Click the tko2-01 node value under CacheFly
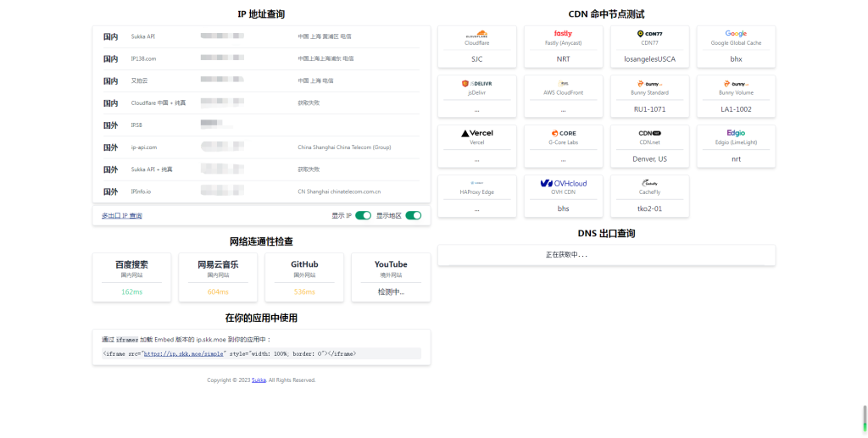Screen dimensions: 868x438 click(649, 208)
